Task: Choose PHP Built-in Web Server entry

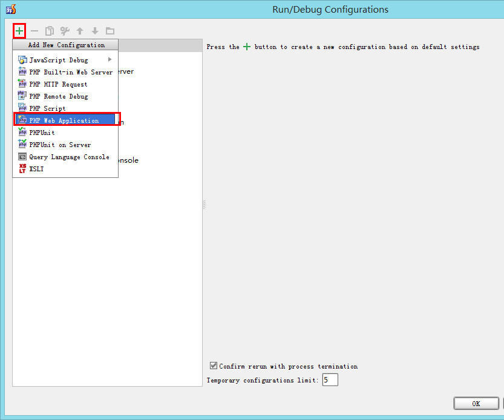Action: tap(65, 72)
